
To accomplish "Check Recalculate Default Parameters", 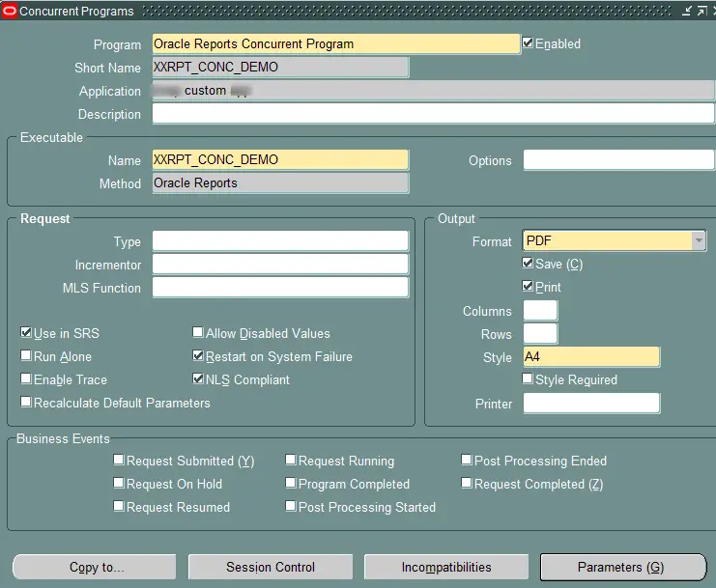I will [x=26, y=402].
